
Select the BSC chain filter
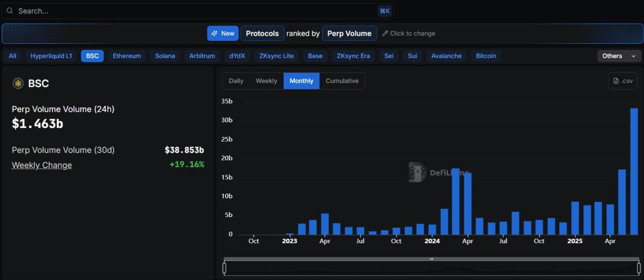point(93,56)
